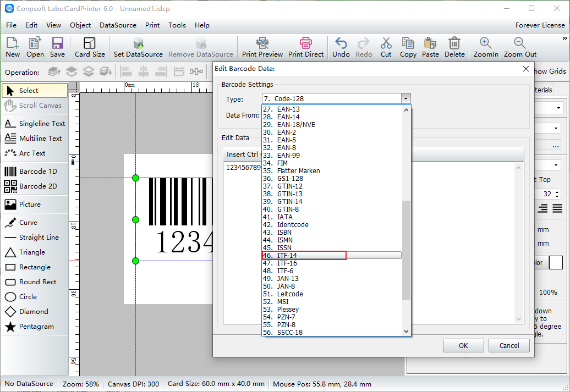Click the distribute-horizontally icon in Operation bar
Screen dimensions: 570x392
tap(196, 71)
